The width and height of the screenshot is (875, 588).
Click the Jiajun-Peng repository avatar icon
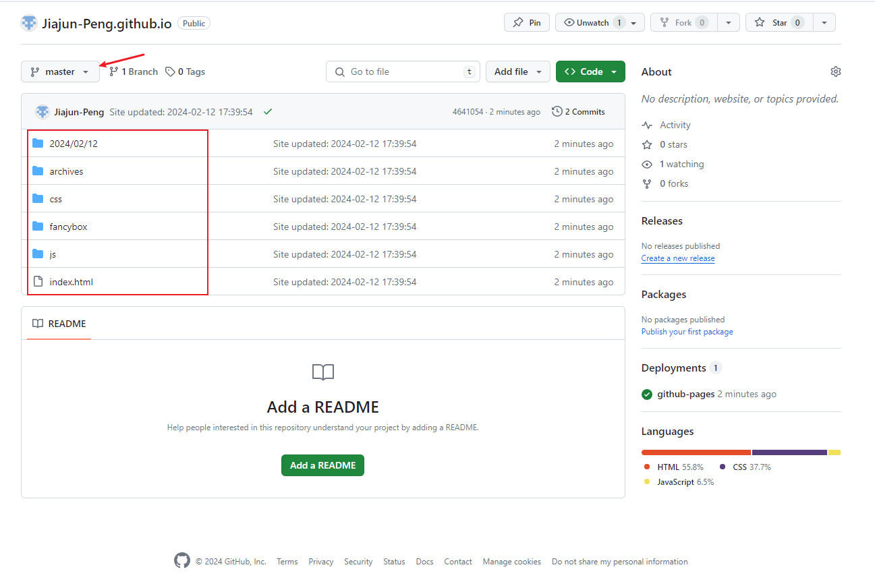[x=28, y=22]
